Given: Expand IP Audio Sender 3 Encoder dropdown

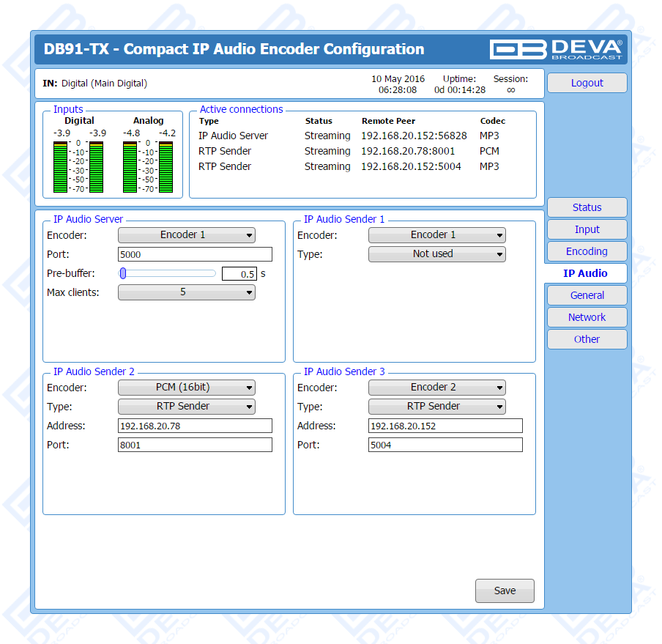Looking at the screenshot, I should [x=437, y=388].
